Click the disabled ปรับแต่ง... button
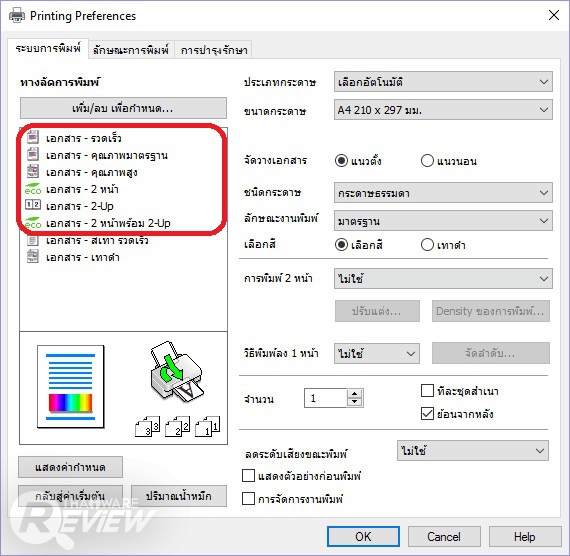The image size is (570, 556). [377, 311]
